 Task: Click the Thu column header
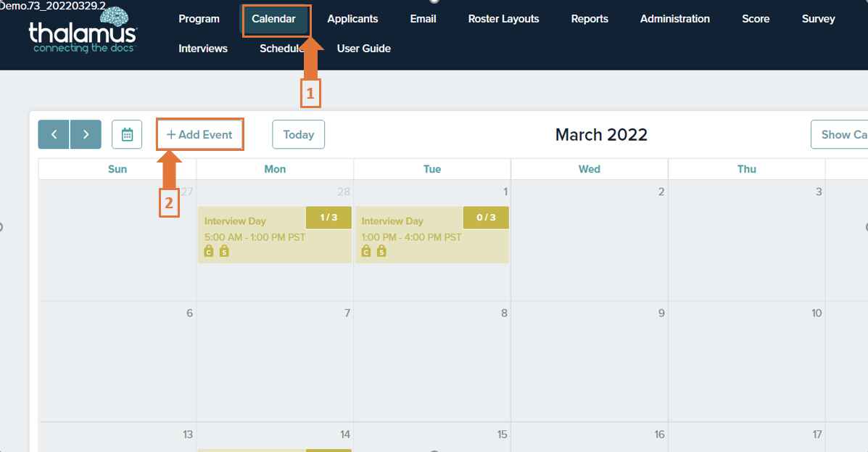click(747, 170)
